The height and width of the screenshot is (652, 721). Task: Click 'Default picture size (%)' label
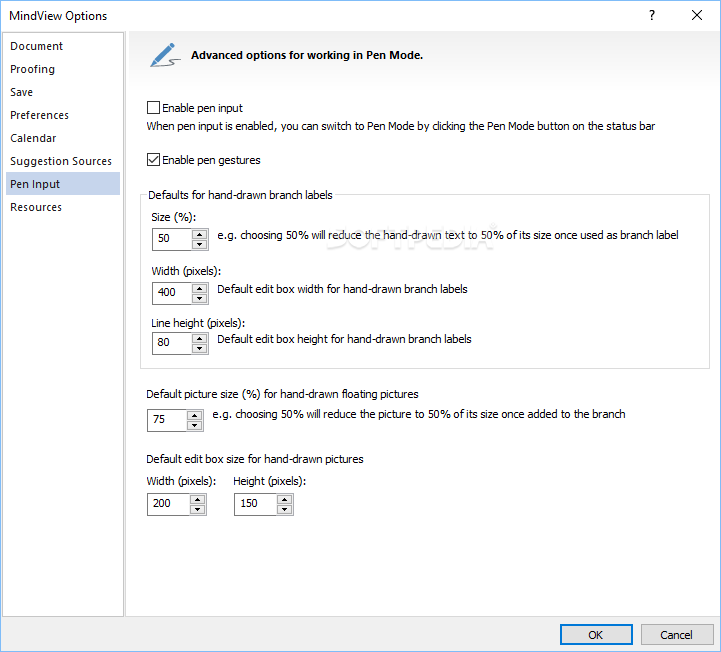coord(282,394)
